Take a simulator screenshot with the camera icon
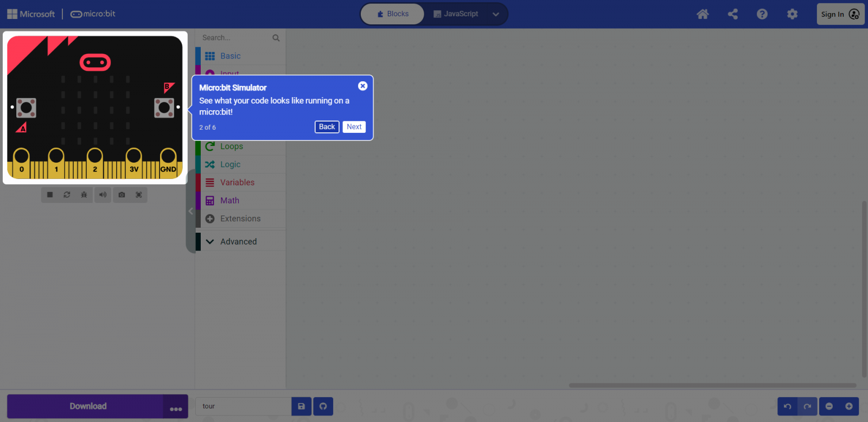 coord(122,195)
